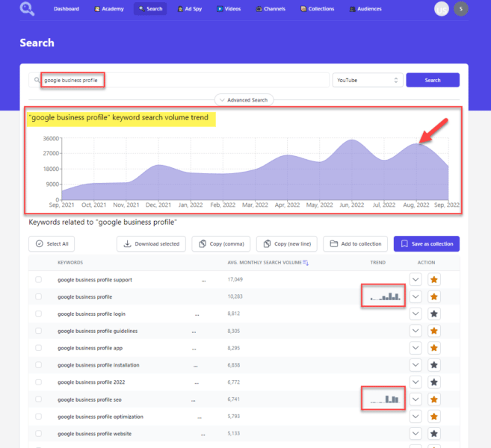Click the sort icon beside Avg. Monthly Search Volume

tap(306, 263)
